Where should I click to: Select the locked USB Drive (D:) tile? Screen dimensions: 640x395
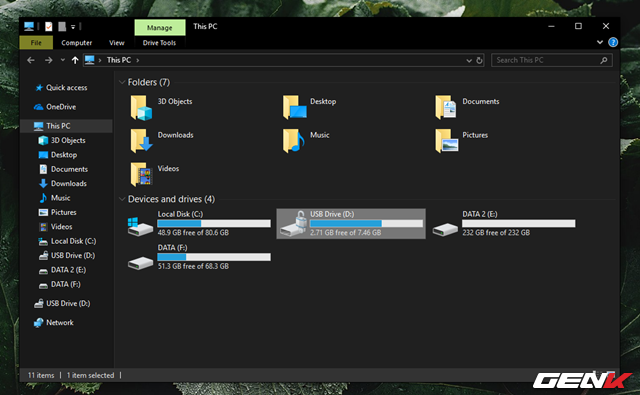[351, 224]
